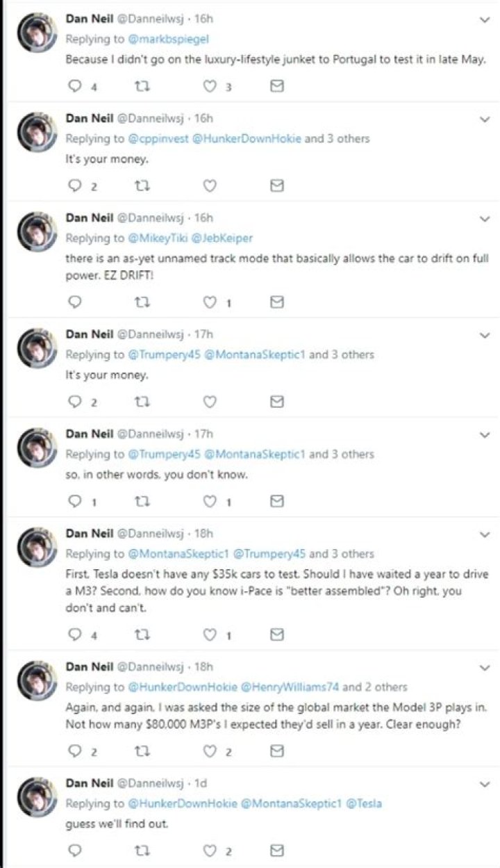
Task: Reply to the Tesla $35k cars tweet
Action: [75, 634]
